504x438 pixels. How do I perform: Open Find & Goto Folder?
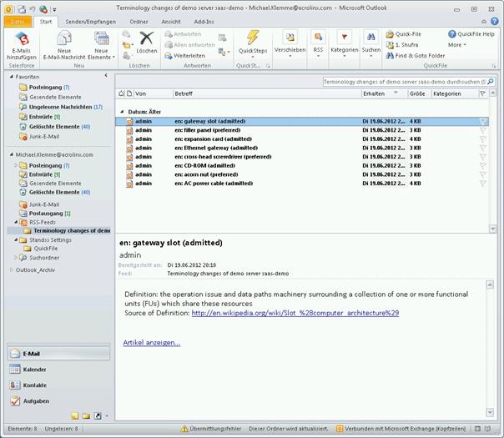(416, 56)
